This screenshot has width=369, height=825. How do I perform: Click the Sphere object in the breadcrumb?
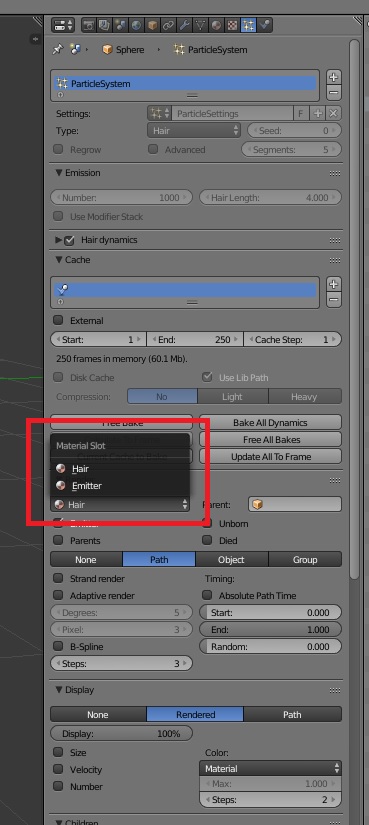tap(123, 49)
